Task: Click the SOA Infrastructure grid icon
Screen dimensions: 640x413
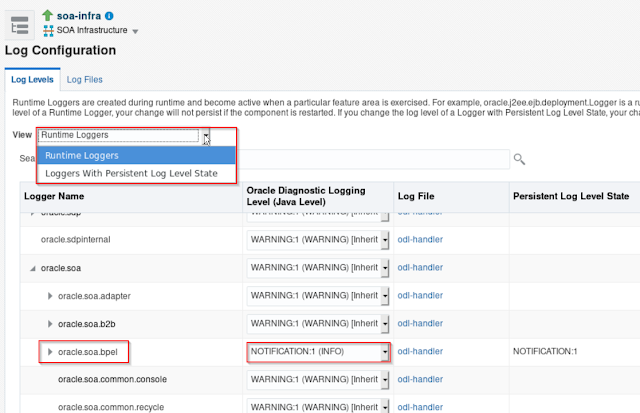Action: [x=49, y=31]
